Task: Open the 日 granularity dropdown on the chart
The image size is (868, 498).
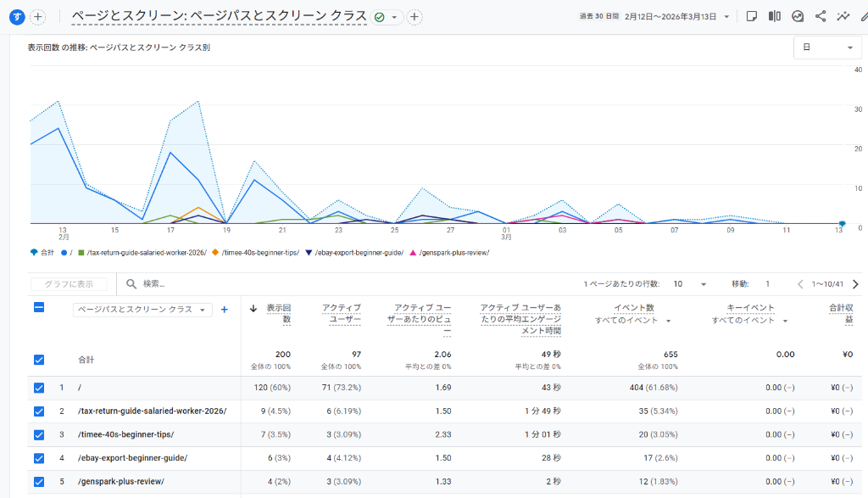Action: 827,48
